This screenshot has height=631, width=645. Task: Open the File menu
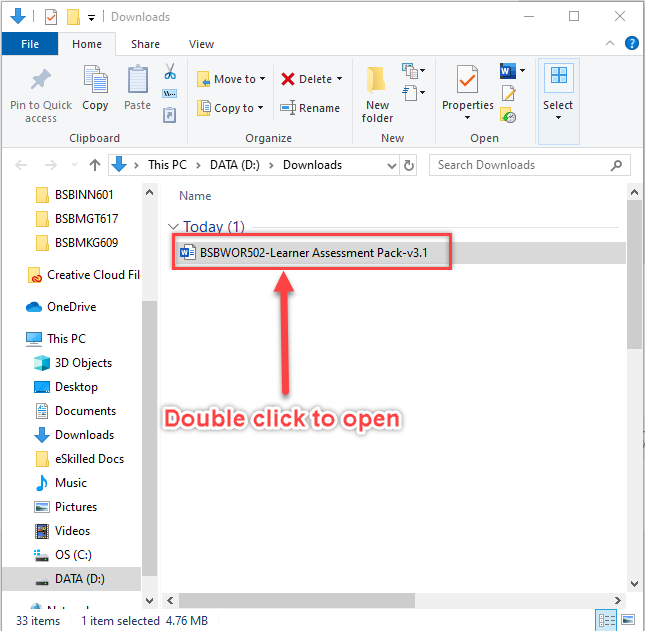coord(30,44)
